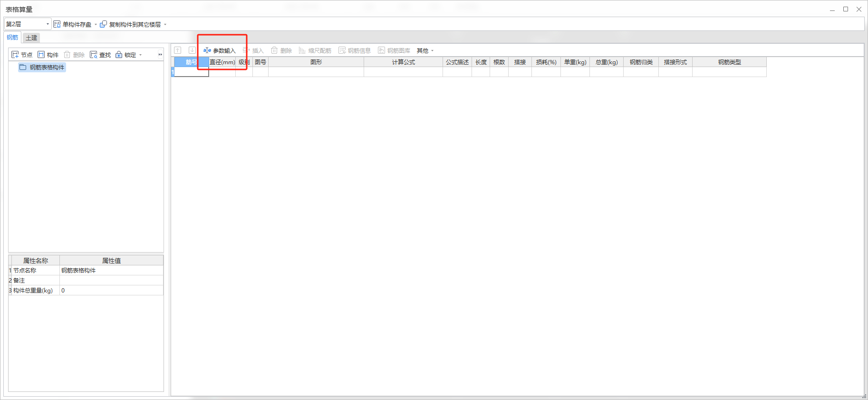Move row down with the down arrow icon

click(x=192, y=50)
